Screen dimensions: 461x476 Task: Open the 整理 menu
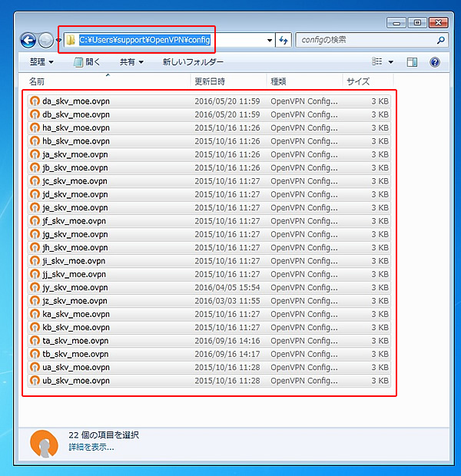(41, 62)
